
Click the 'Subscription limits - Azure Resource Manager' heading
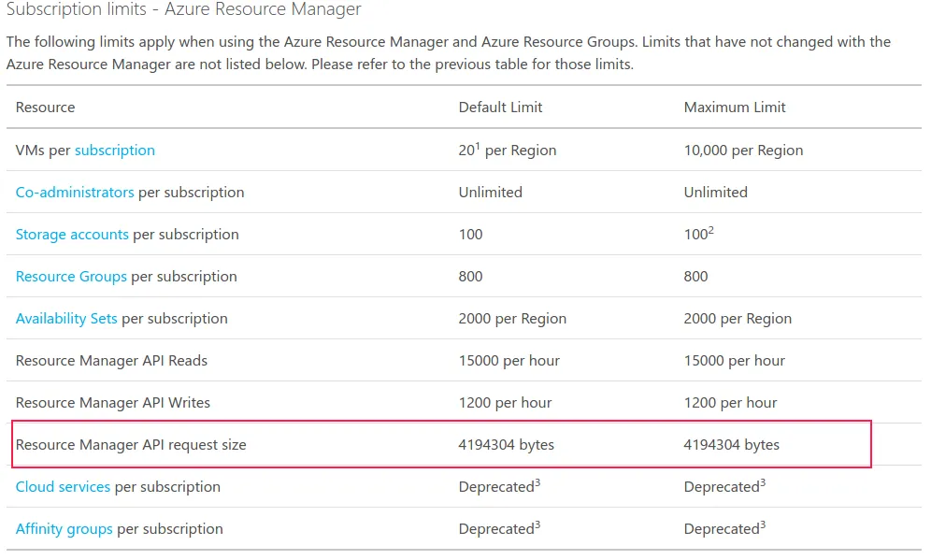pos(184,10)
